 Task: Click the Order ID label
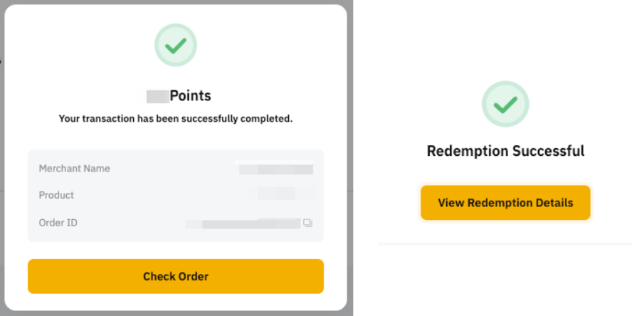click(58, 223)
